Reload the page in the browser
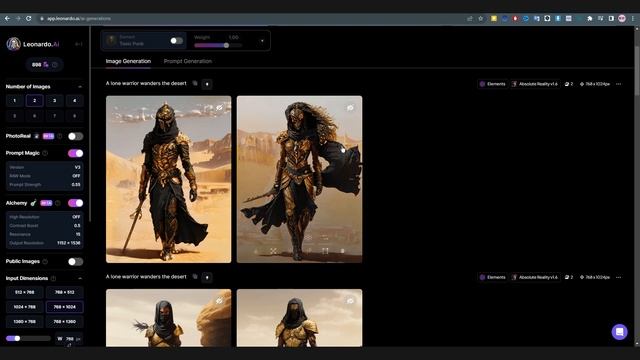 coord(29,18)
